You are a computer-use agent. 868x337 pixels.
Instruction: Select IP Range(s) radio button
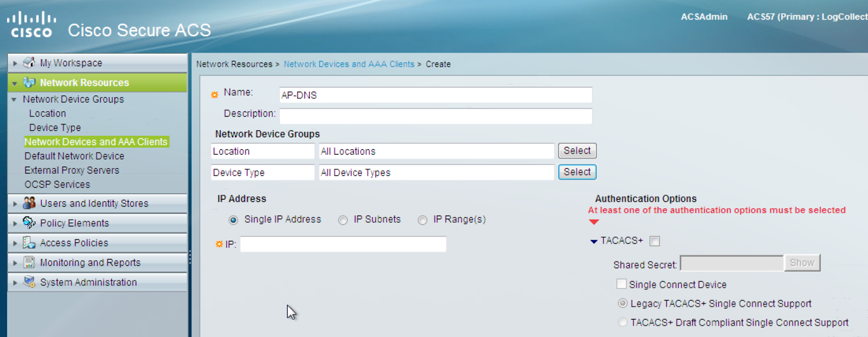pyautogui.click(x=423, y=220)
